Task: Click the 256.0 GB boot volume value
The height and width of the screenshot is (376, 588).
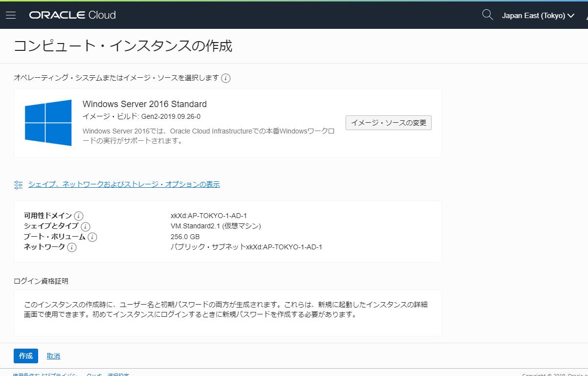Action: coord(185,237)
